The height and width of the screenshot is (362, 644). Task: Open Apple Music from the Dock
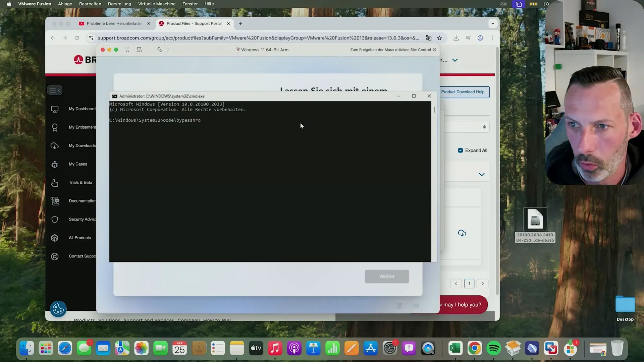click(x=275, y=348)
